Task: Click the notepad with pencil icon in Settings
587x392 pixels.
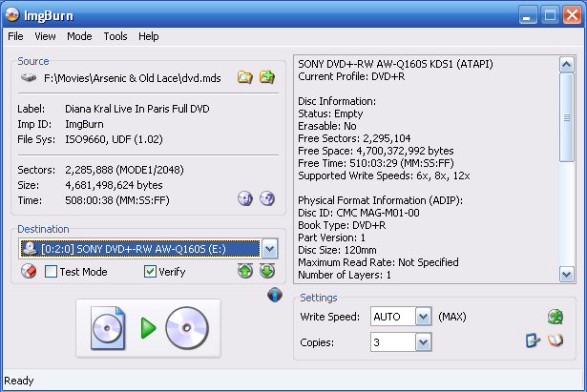Action: [x=533, y=340]
